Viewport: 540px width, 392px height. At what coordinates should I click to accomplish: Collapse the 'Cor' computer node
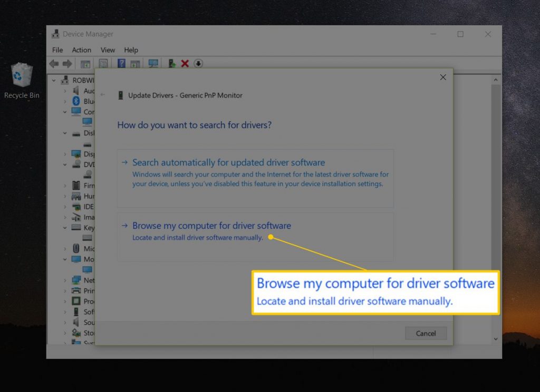[65, 112]
